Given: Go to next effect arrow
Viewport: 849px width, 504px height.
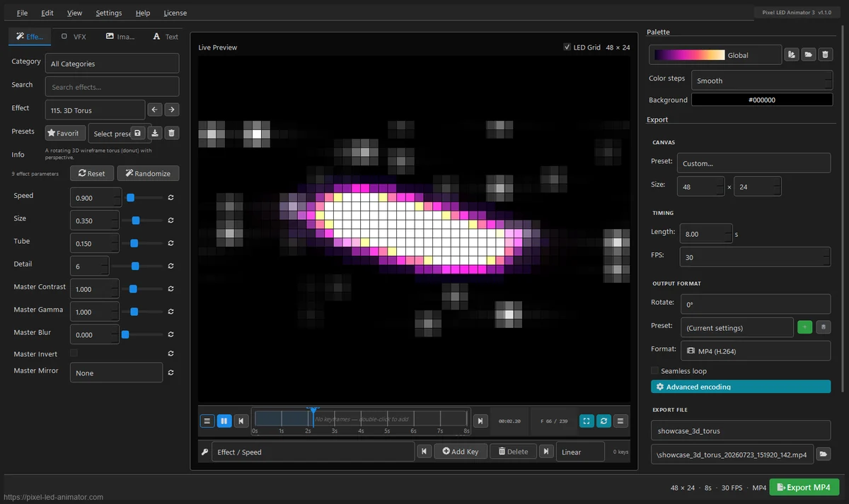Looking at the screenshot, I should point(172,110).
